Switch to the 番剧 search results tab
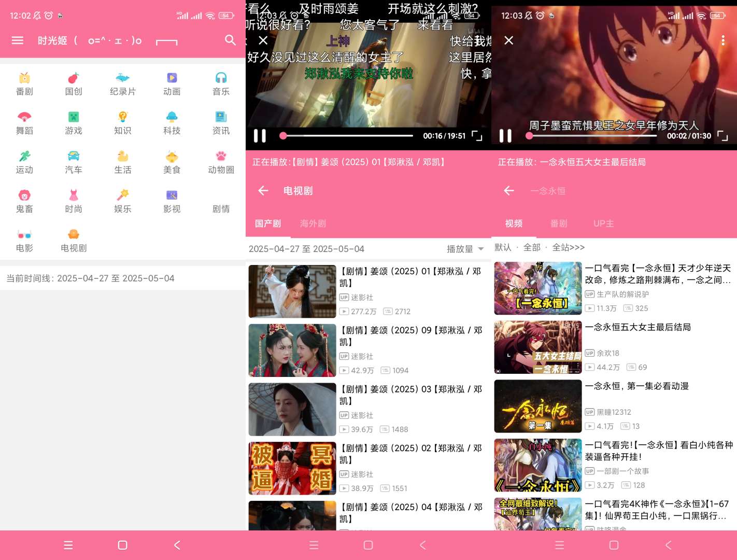The height and width of the screenshot is (560, 737). click(559, 223)
